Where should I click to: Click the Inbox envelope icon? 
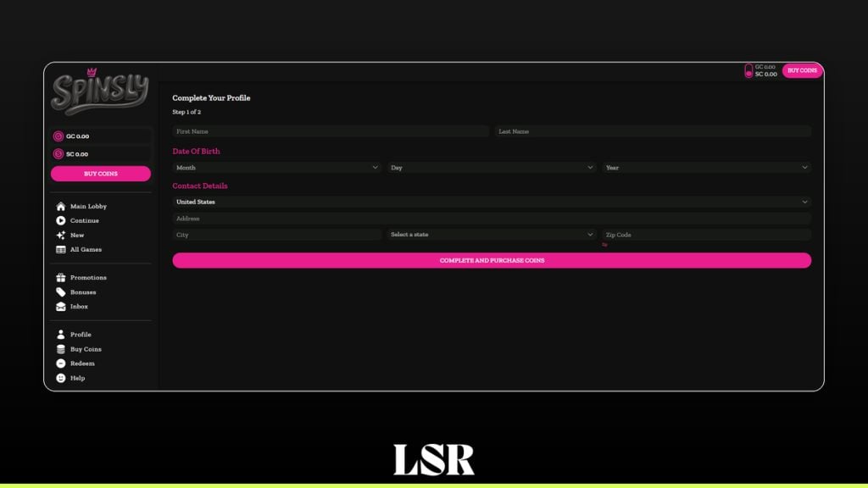click(61, 307)
